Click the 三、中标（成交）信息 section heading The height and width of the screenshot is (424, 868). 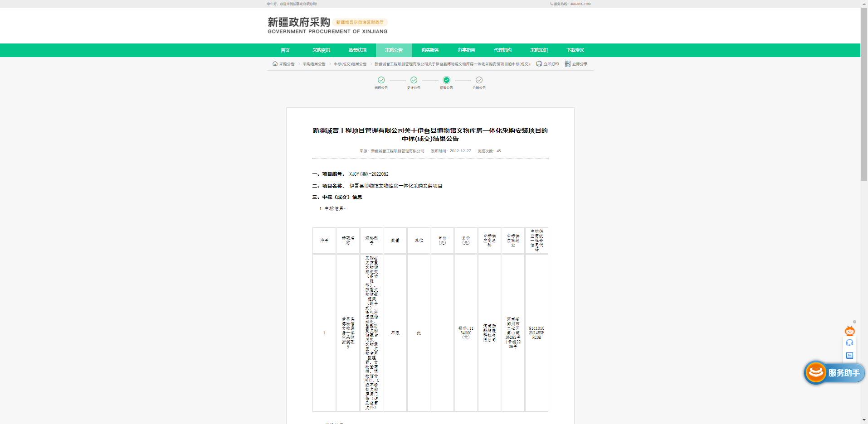[x=337, y=198]
